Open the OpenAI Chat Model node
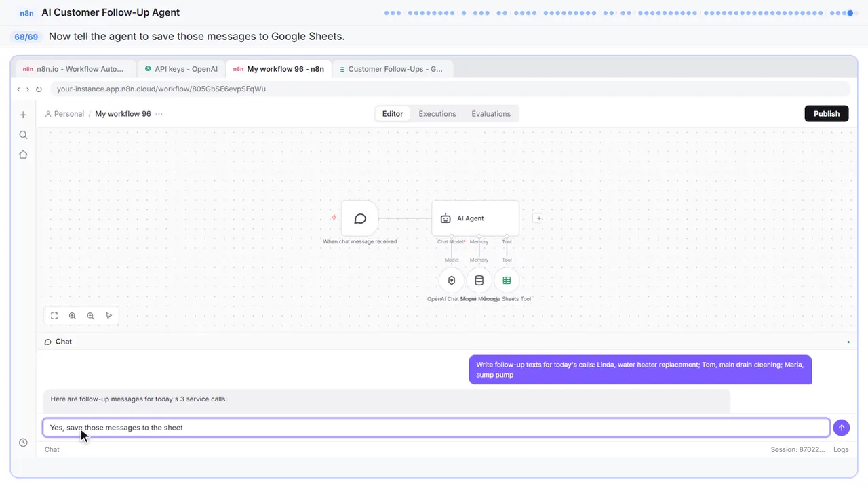The width and height of the screenshot is (868, 488). click(452, 281)
